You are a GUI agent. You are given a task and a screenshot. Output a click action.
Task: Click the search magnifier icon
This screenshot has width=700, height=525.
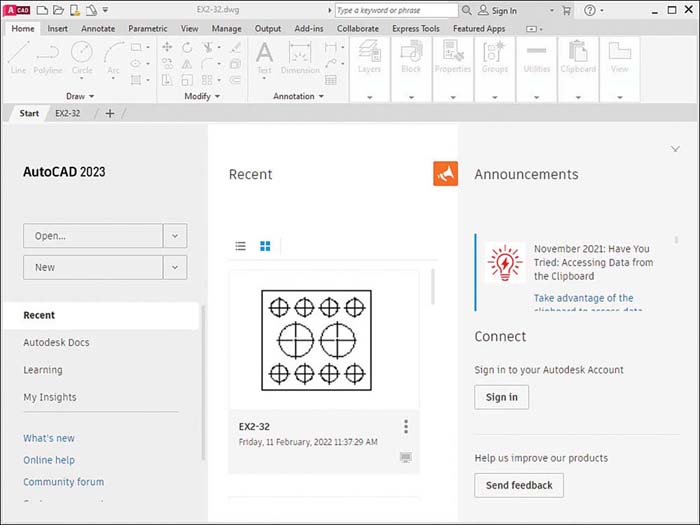(467, 10)
